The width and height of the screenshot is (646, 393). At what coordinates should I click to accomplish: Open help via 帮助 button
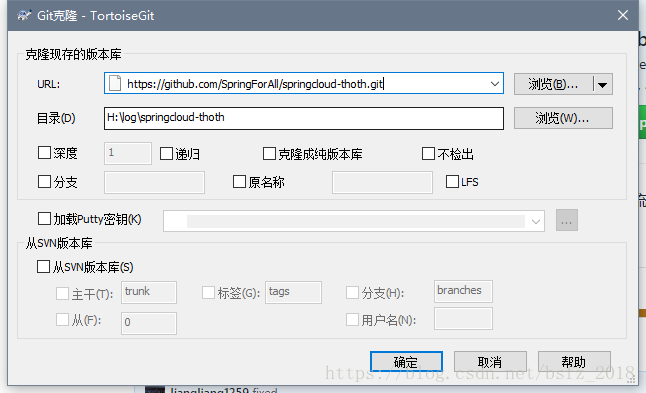pos(574,362)
